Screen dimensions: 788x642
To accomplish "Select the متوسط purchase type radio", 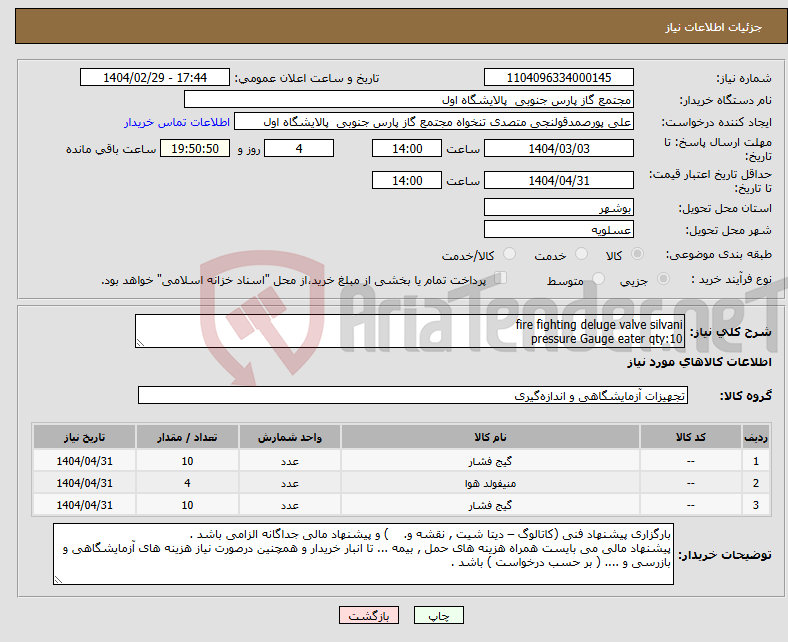I will (x=598, y=279).
